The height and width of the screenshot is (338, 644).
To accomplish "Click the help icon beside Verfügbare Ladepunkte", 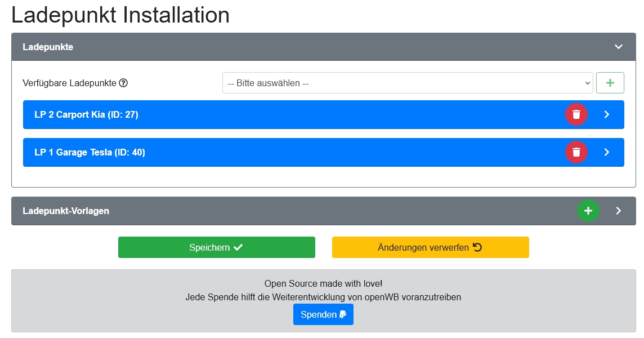I will click(124, 83).
